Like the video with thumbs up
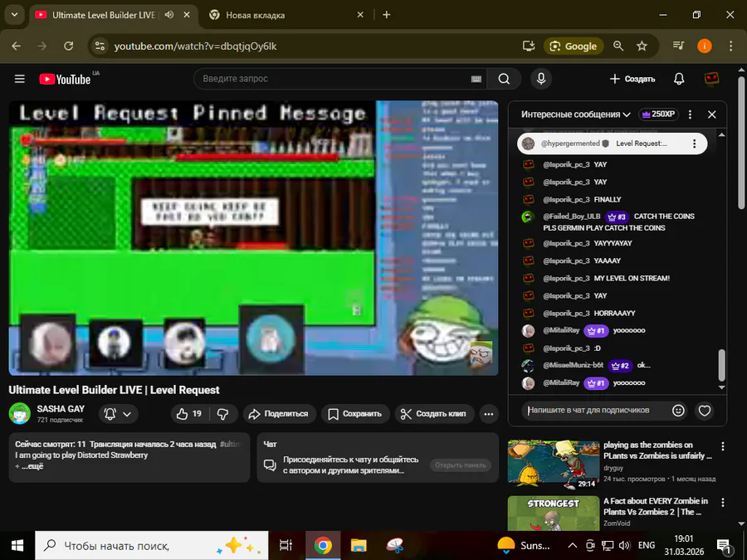 click(189, 414)
